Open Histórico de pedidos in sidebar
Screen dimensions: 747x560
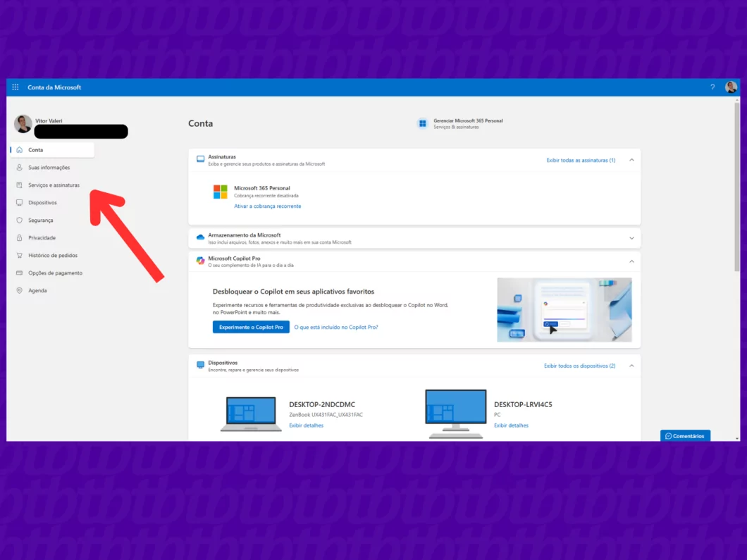click(53, 255)
